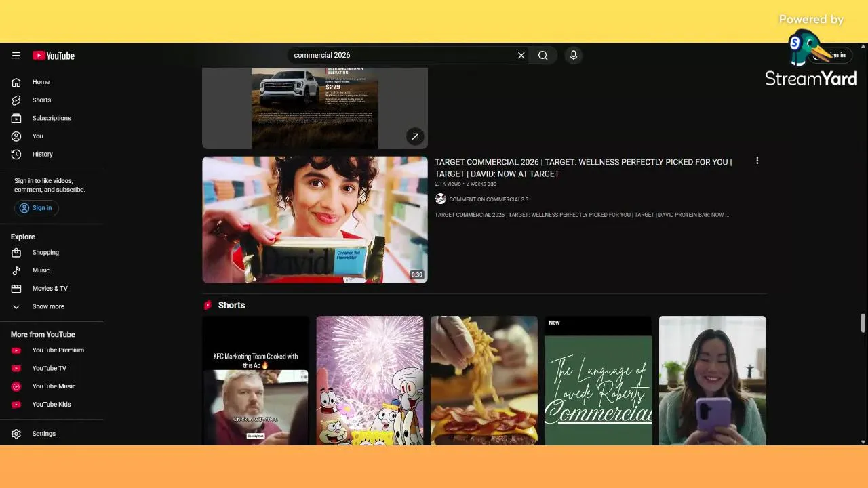Click the '2.1K views • 2 weeks ago' text
The height and width of the screenshot is (488, 868).
465,184
